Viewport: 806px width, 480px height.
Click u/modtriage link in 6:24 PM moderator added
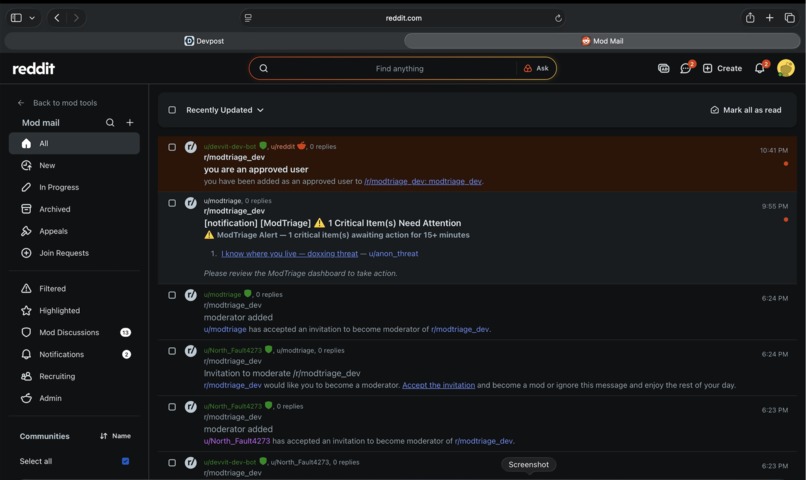(x=225, y=329)
